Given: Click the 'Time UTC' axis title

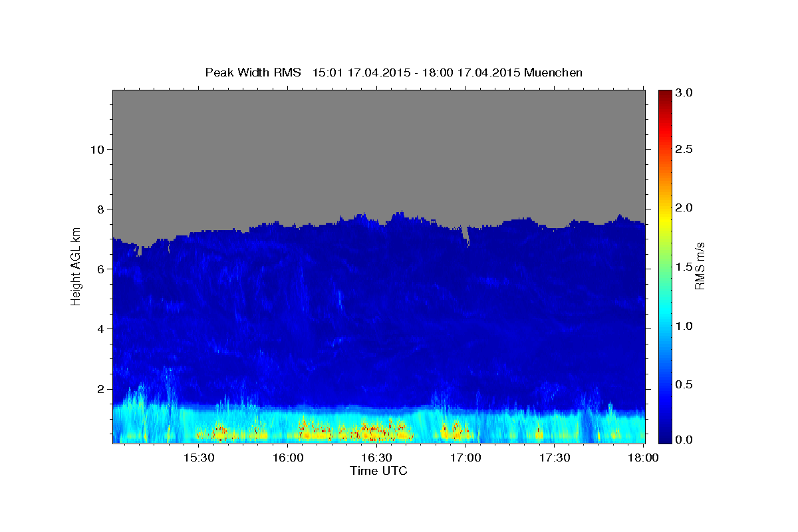Looking at the screenshot, I should pyautogui.click(x=378, y=471).
